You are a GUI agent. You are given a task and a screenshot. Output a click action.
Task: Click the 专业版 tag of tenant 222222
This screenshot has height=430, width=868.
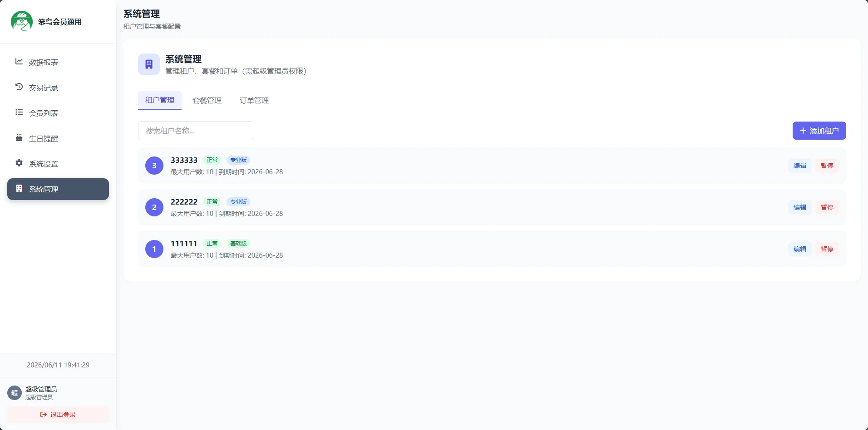(x=238, y=202)
